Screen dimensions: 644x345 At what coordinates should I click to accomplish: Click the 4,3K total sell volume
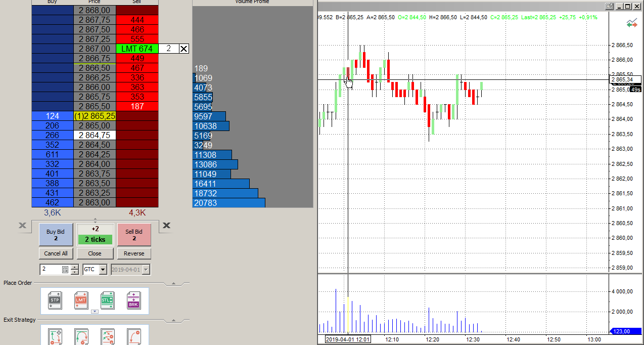(137, 212)
